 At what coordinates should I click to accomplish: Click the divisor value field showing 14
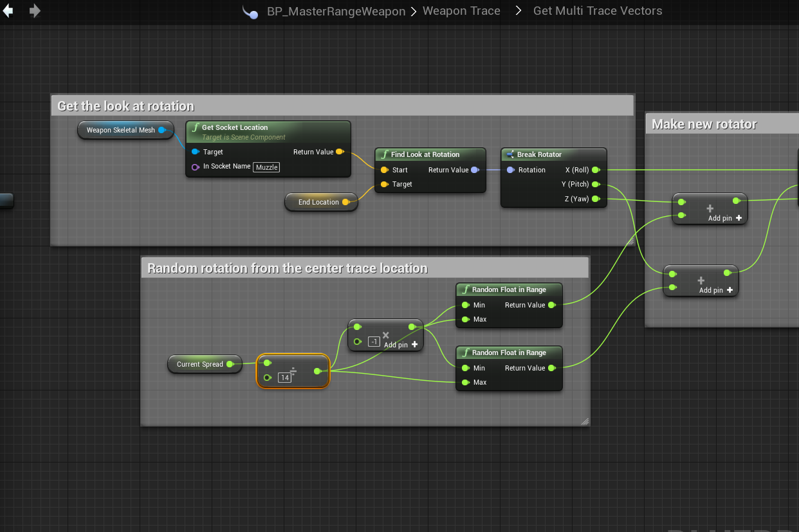tap(284, 378)
